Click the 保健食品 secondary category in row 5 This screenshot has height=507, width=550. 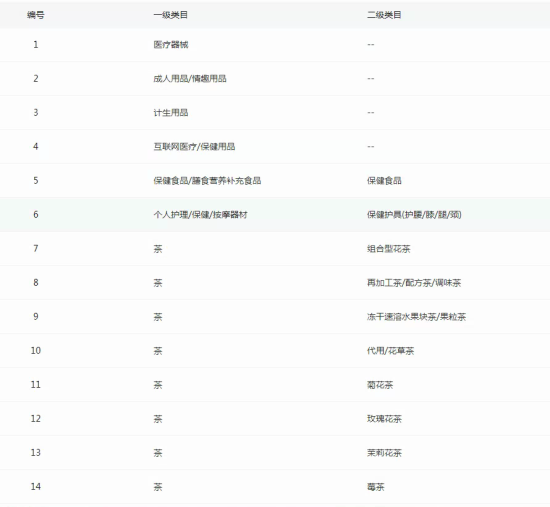pyautogui.click(x=384, y=181)
